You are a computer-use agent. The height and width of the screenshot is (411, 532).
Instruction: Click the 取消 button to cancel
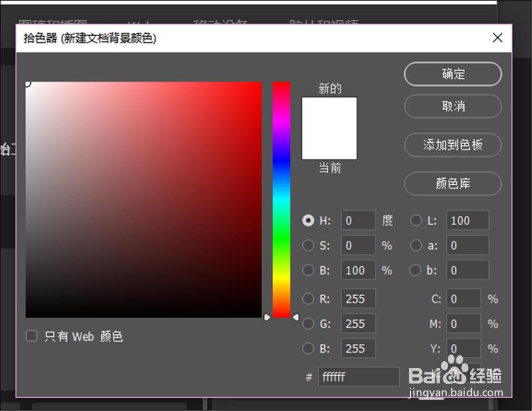[453, 106]
